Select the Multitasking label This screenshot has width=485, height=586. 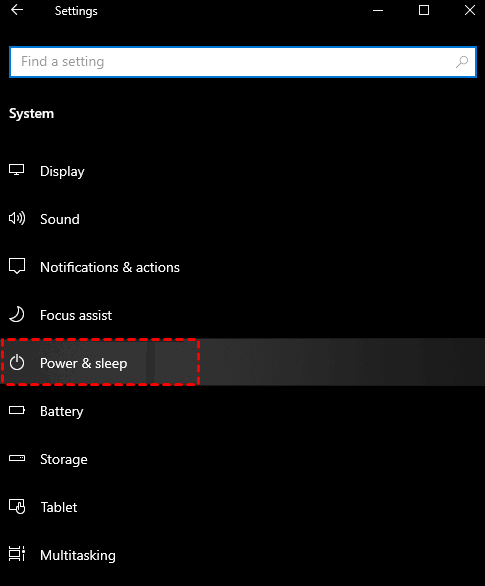pyautogui.click(x=78, y=555)
